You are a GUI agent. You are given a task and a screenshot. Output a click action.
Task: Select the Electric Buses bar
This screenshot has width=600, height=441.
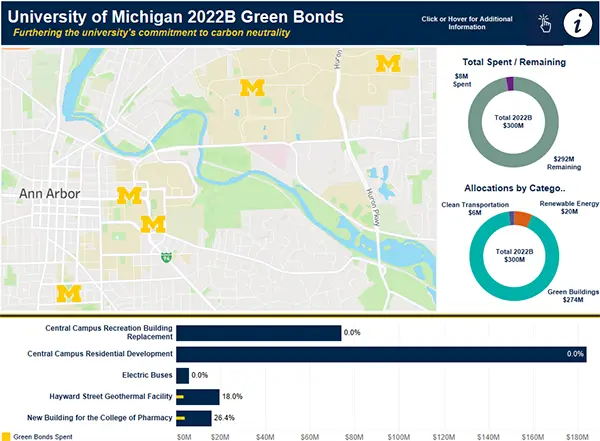pos(182,375)
